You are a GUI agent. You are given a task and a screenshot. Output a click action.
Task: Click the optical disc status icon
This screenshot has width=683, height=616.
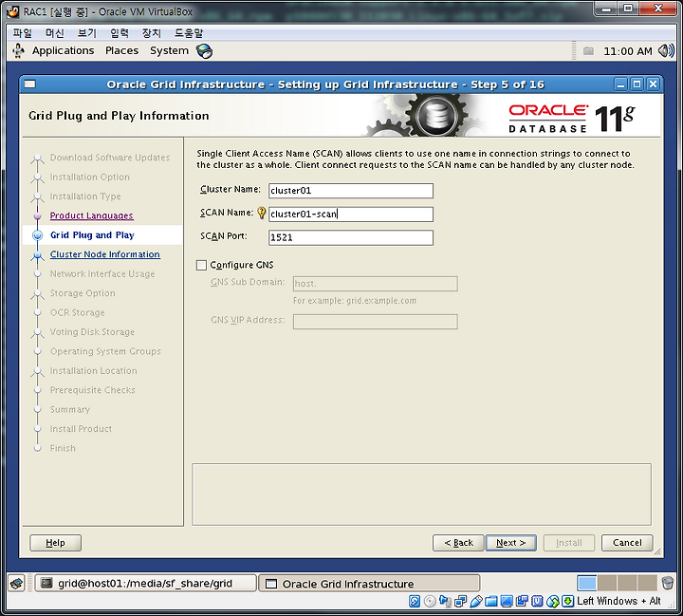tap(430, 601)
